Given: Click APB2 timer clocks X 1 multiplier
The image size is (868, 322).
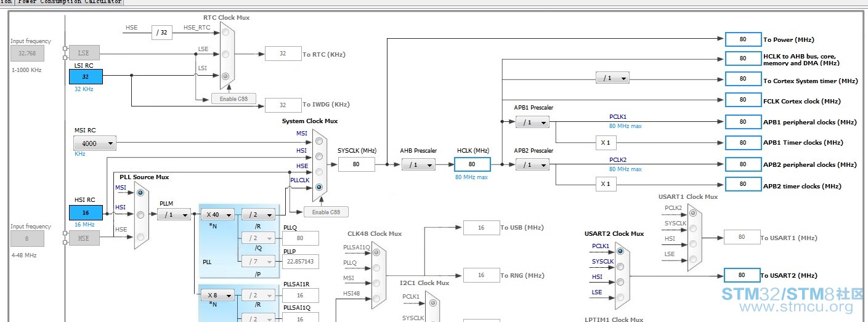Looking at the screenshot, I should 606,183.
